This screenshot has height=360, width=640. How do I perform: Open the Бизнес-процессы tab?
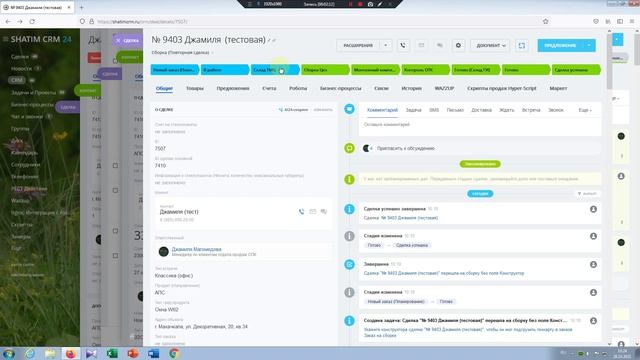pyautogui.click(x=340, y=88)
